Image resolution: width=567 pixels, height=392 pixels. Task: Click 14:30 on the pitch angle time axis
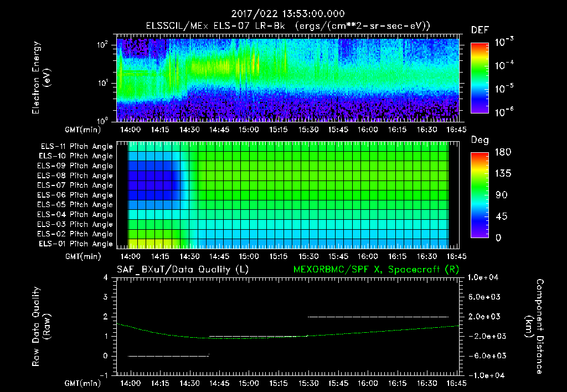tap(189, 256)
